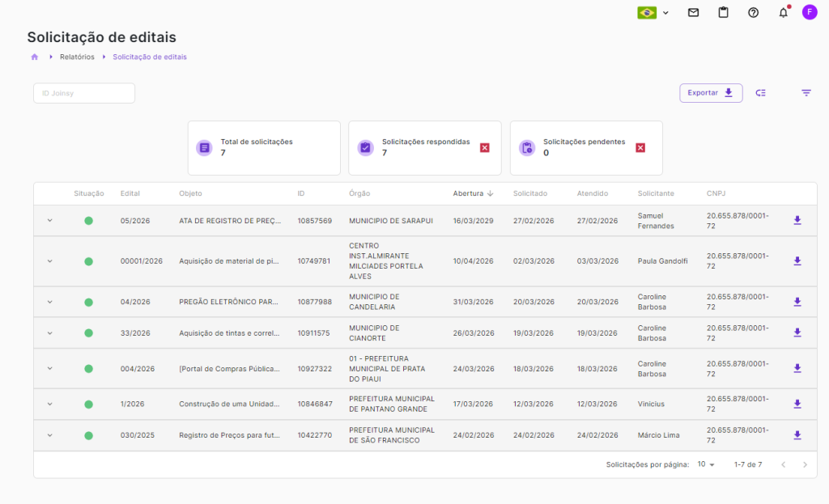Click the help question mark icon
Screen dimensions: 829x504
(753, 12)
